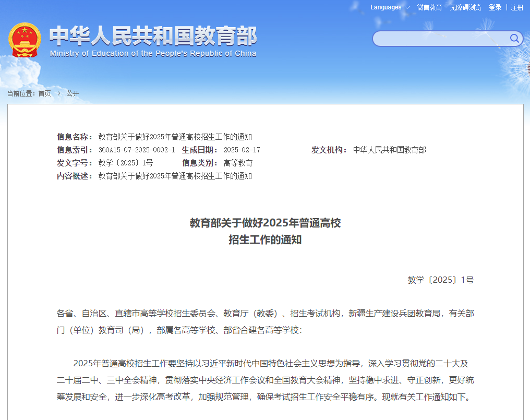Screen dimensions: 530x420
Task: Click the index number 360A15-07-2025-0002-1
Action: tap(137, 150)
